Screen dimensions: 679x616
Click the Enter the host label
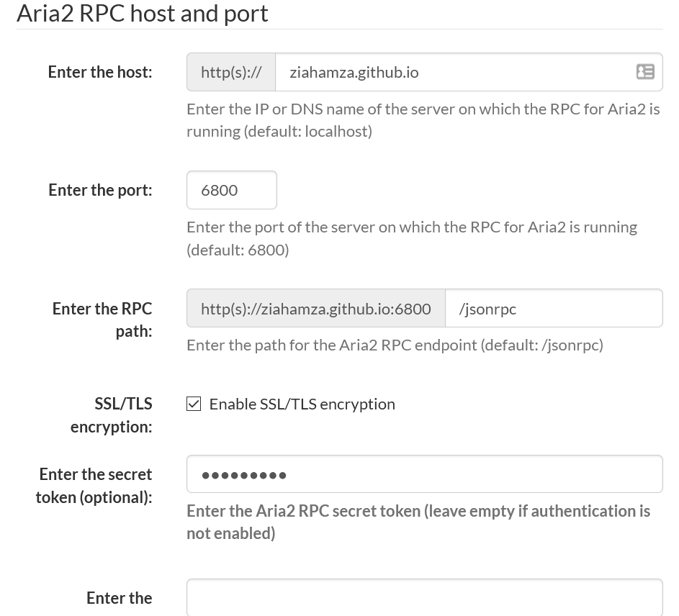pyautogui.click(x=99, y=72)
